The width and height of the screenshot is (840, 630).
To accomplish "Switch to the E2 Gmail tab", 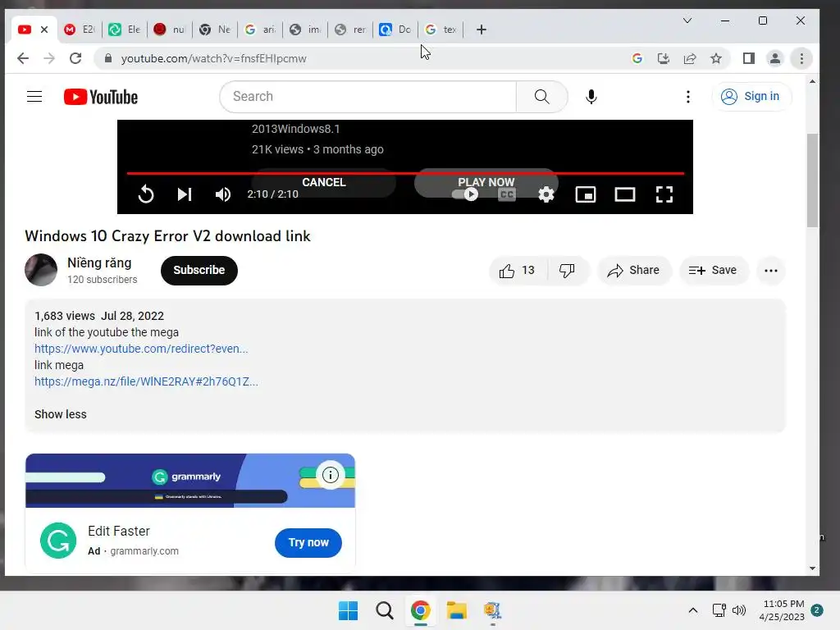I will (x=80, y=30).
